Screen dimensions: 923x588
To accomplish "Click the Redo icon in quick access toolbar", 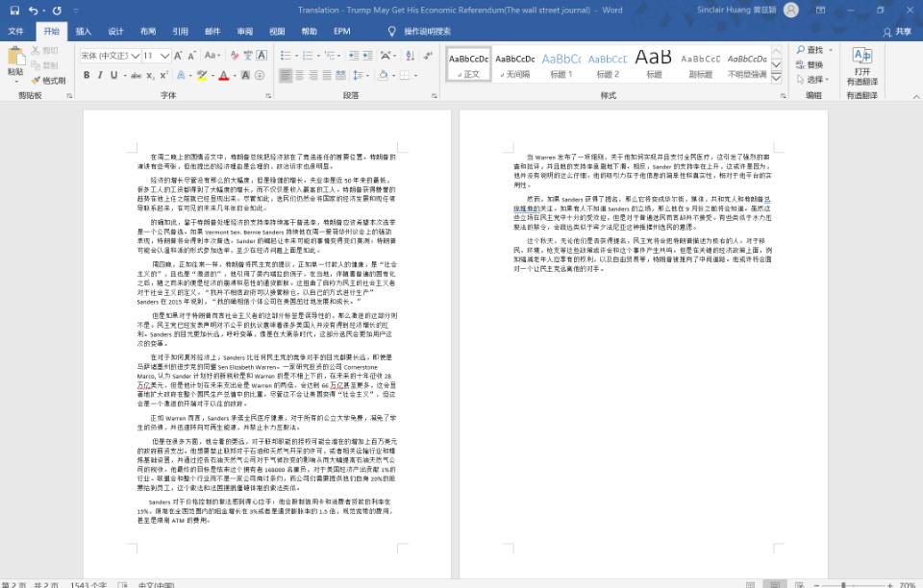I will (57, 10).
